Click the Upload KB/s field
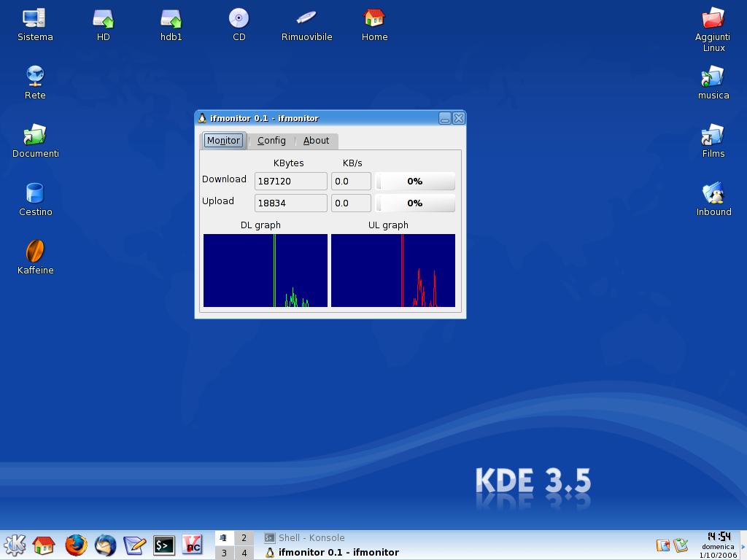The height and width of the screenshot is (560, 747). pyautogui.click(x=351, y=203)
